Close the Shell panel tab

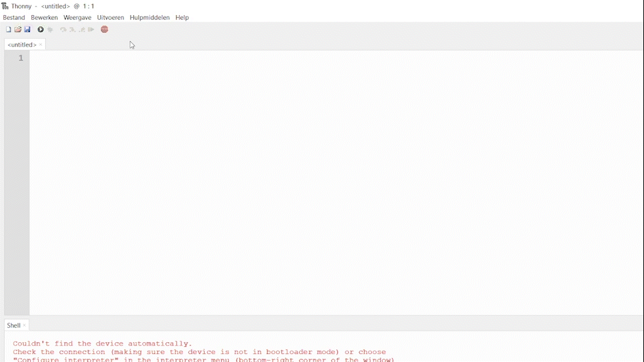[24, 325]
